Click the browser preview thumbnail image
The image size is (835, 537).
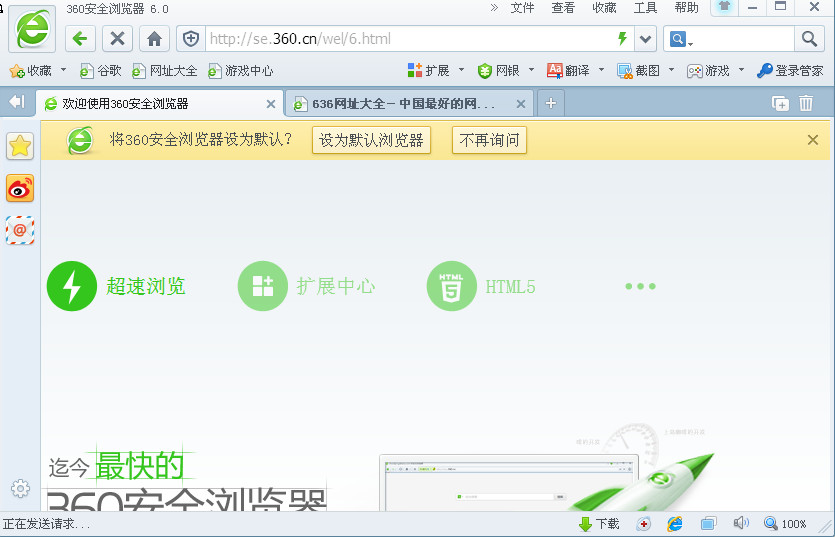coord(509,483)
